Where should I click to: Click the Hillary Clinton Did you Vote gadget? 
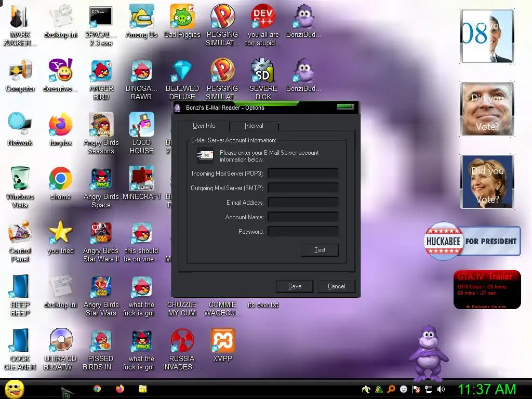[487, 181]
